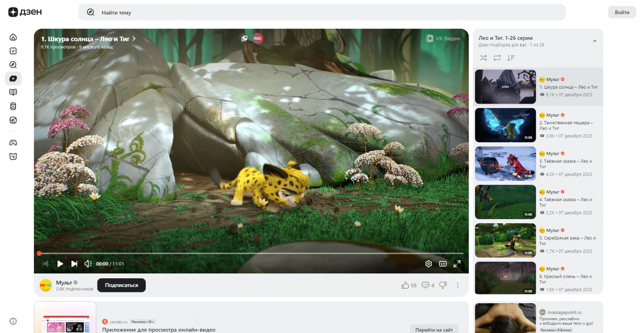Open the massagepoint.ru ad link
The width and height of the screenshot is (644, 333).
(564, 312)
